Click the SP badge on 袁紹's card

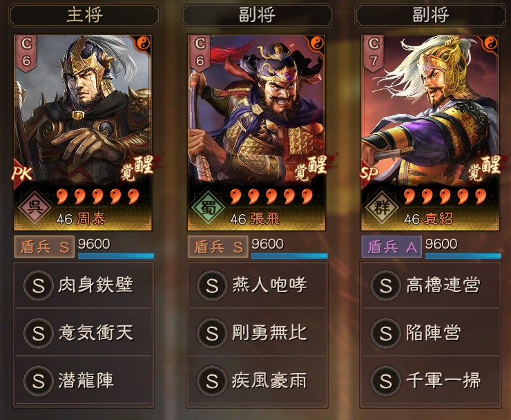point(369,174)
